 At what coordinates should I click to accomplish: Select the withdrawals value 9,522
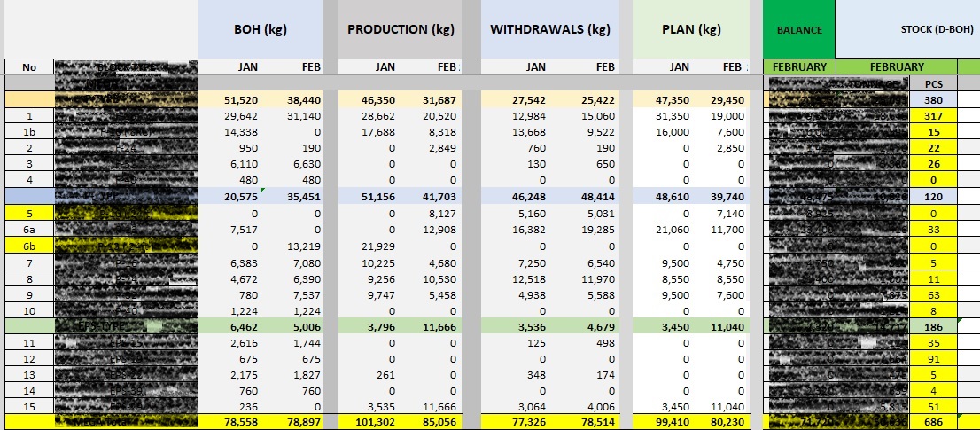pos(600,132)
